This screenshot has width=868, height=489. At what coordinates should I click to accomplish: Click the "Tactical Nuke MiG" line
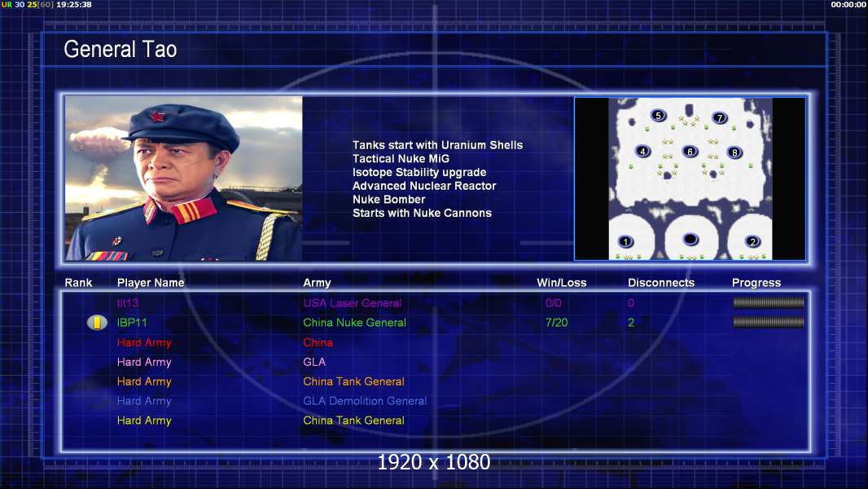[401, 158]
